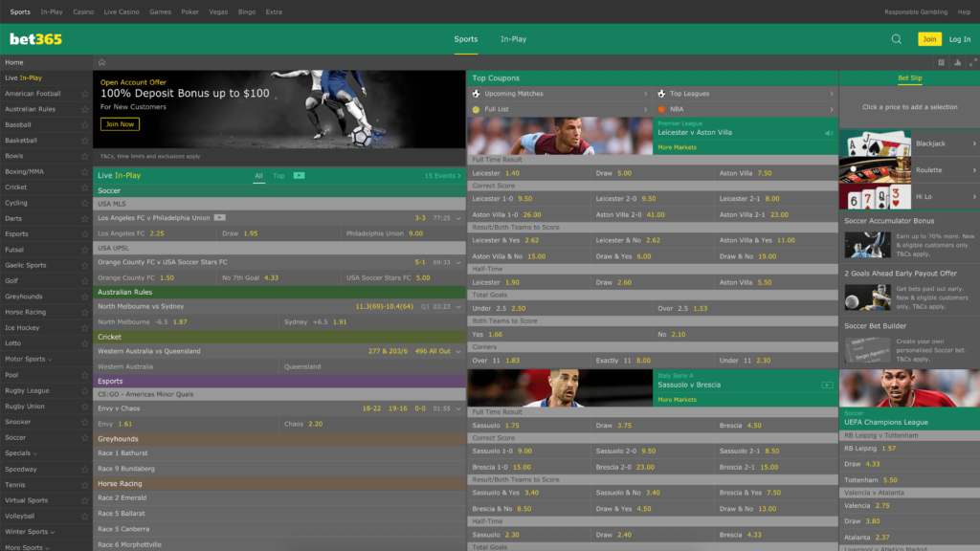Click the results page icon near Bet Slip
The image size is (980, 551).
[942, 62]
